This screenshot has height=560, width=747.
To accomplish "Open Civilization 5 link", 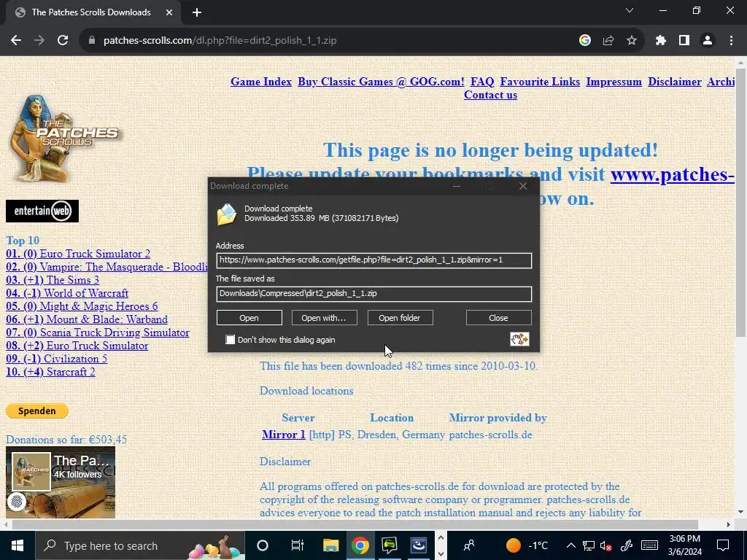I will (56, 359).
